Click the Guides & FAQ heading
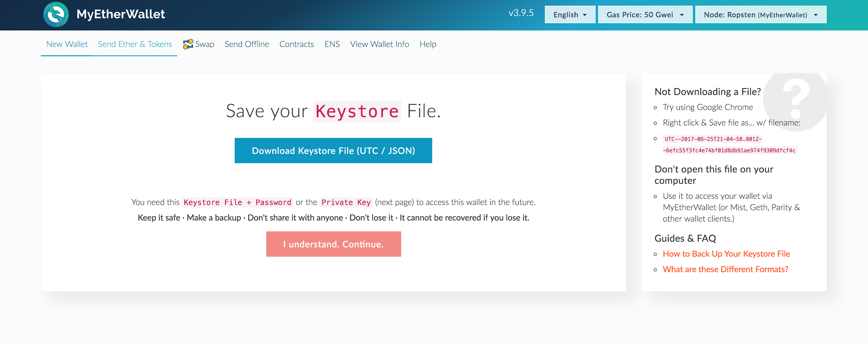The image size is (868, 345). [685, 238]
